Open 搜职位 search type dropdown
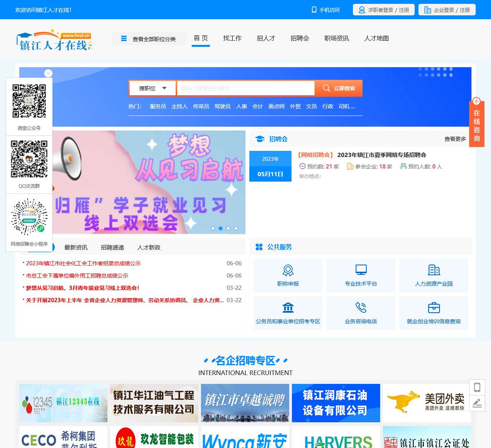 point(153,88)
